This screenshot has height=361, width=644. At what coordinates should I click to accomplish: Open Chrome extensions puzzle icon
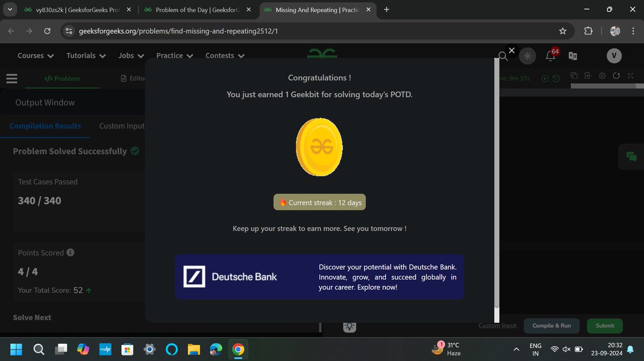pyautogui.click(x=588, y=31)
